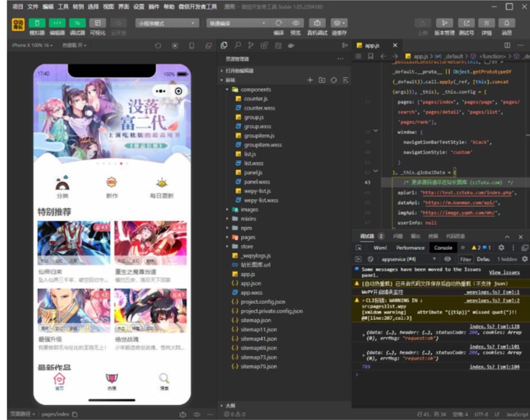This screenshot has width=530, height=420.
Task: Click the Compile (编译) refresh icon
Action: coord(279,23)
